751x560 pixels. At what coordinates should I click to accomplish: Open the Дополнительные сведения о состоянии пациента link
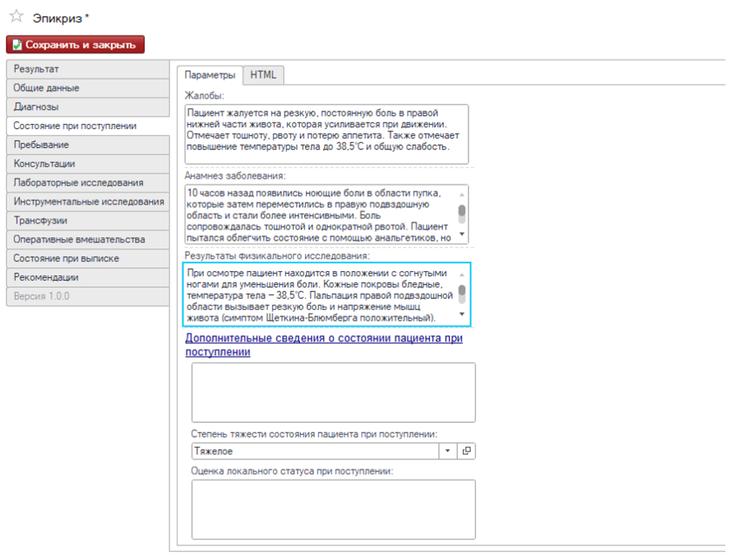coord(323,345)
